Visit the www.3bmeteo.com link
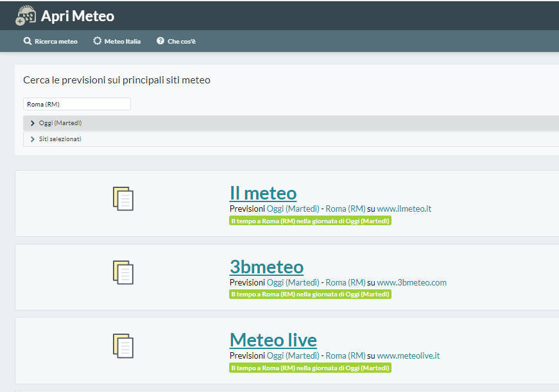This screenshot has width=559, height=392. 412,282
